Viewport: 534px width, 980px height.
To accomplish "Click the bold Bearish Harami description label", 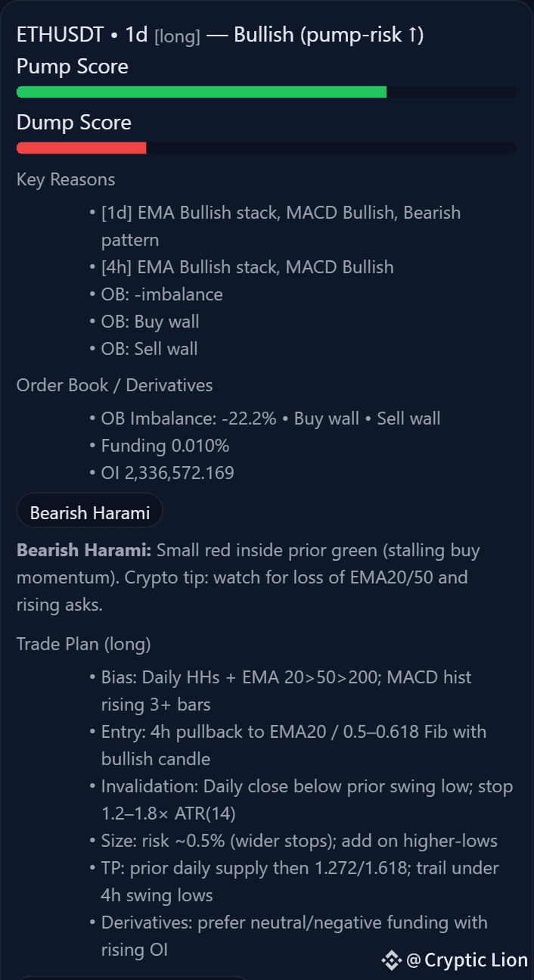I will point(84,550).
